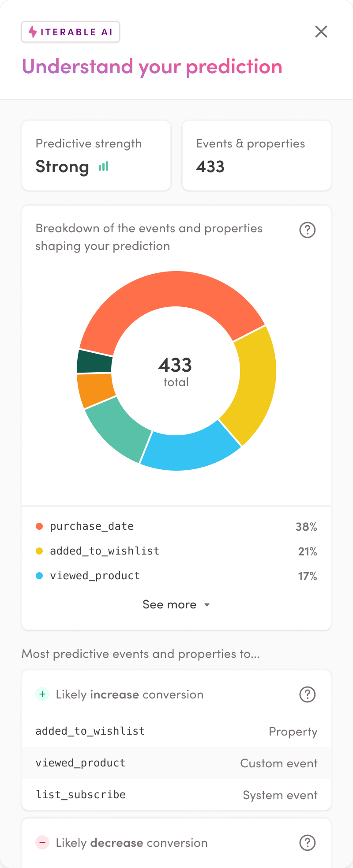Click the green plus increase icon

[x=42, y=694]
